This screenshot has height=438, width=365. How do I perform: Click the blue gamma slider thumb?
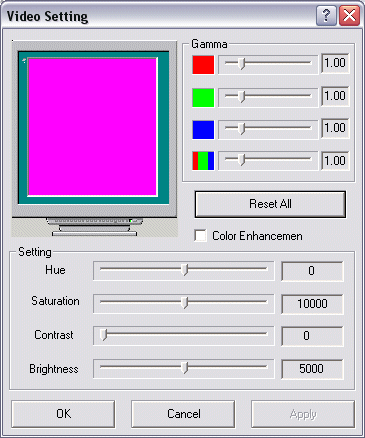(x=242, y=128)
